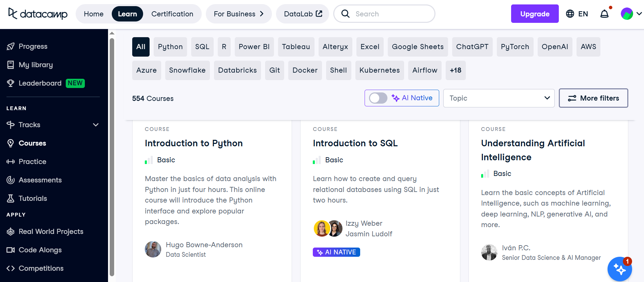Open the Topic dropdown
This screenshot has height=282, width=644.
(x=499, y=98)
